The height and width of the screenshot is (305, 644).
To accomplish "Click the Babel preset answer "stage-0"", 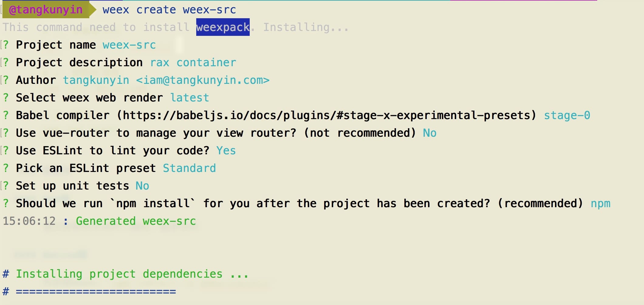I will (567, 115).
